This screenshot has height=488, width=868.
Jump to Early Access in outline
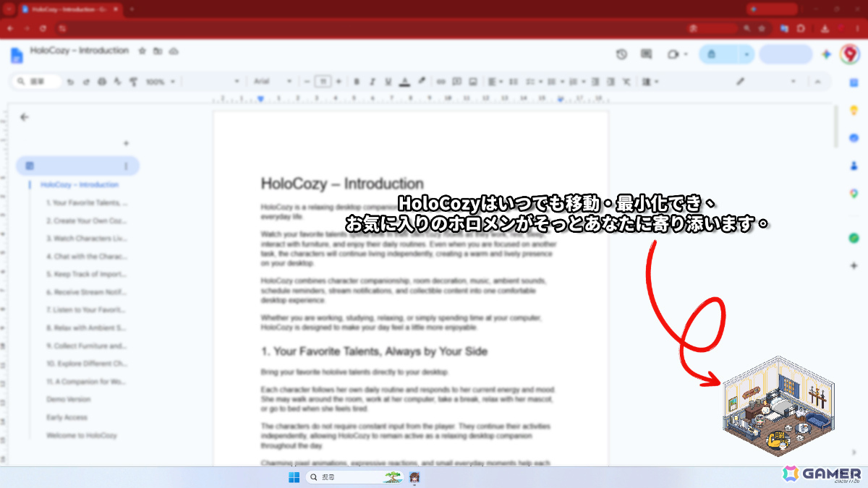(x=66, y=417)
